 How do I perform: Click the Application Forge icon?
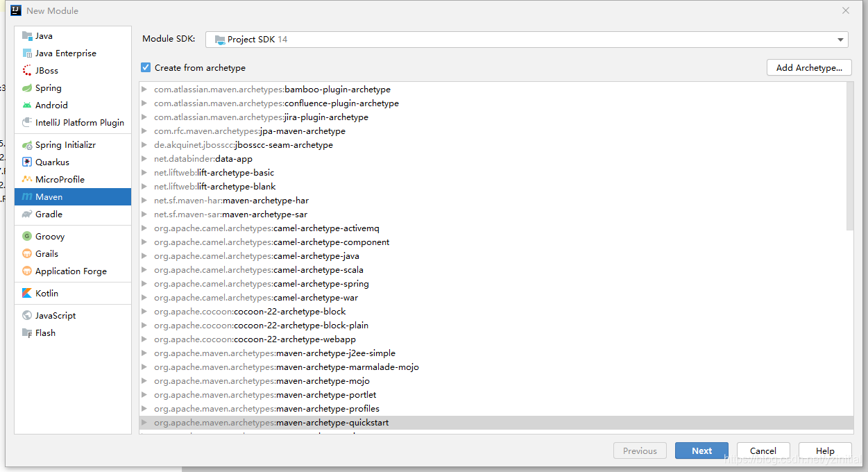coord(27,271)
